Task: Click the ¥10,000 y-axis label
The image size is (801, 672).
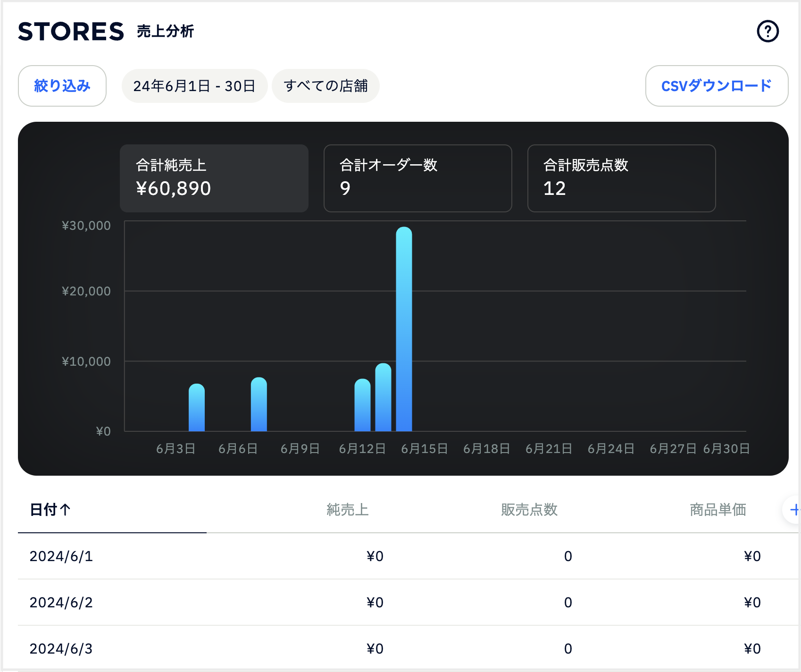Action: [86, 361]
